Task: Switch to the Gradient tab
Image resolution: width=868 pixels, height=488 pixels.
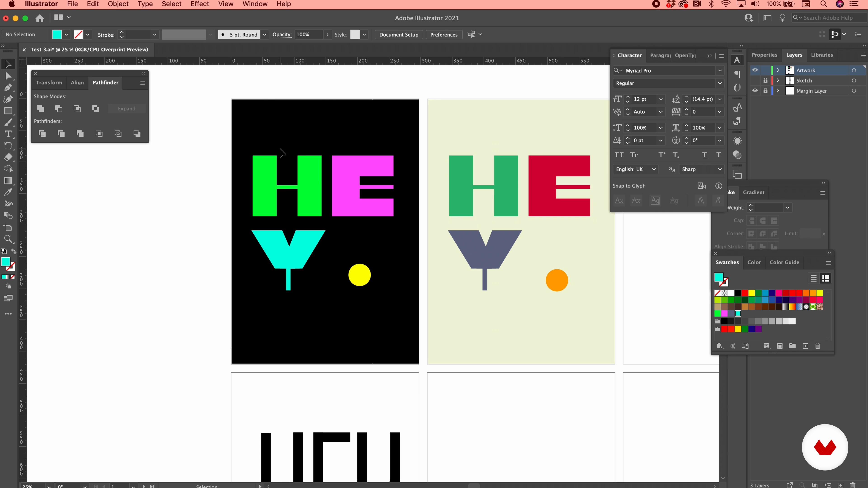Action: pyautogui.click(x=753, y=192)
